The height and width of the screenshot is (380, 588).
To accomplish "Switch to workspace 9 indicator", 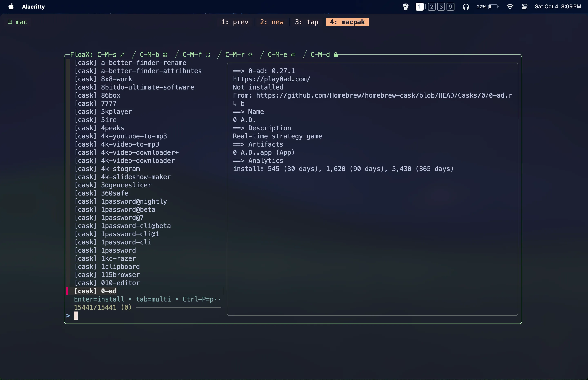I will (x=450, y=7).
